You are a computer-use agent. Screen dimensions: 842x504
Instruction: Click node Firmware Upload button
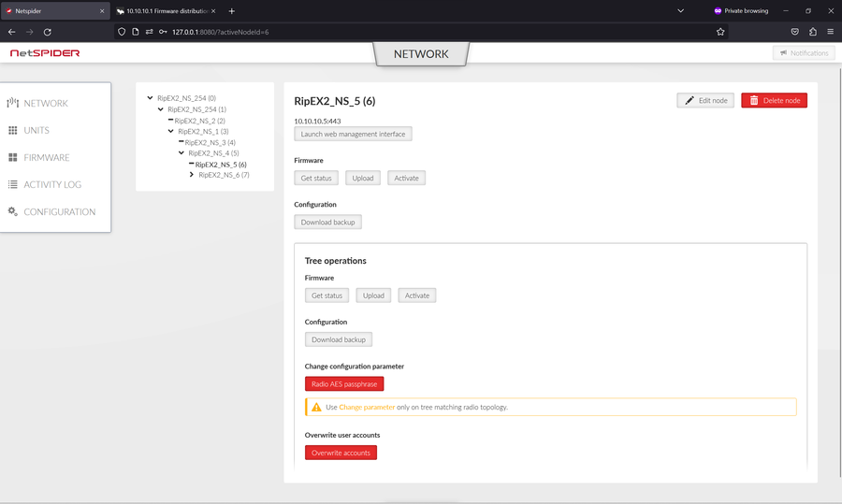click(x=362, y=179)
